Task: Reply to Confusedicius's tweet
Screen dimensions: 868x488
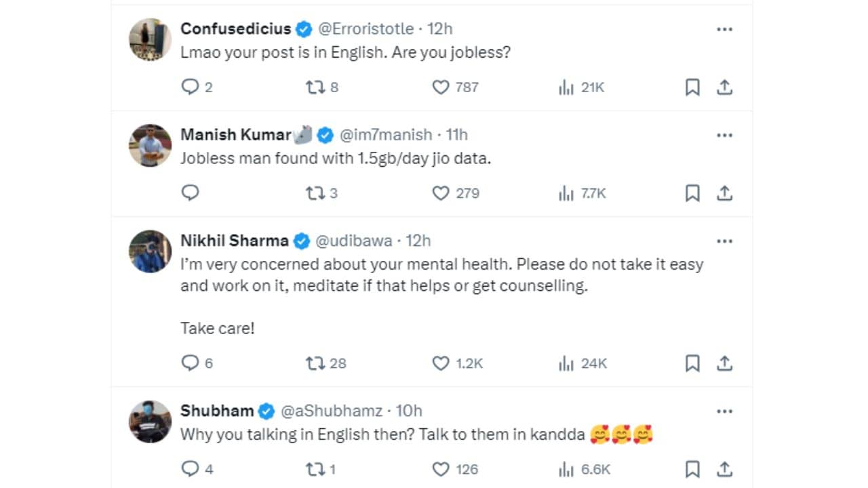Action: point(191,87)
